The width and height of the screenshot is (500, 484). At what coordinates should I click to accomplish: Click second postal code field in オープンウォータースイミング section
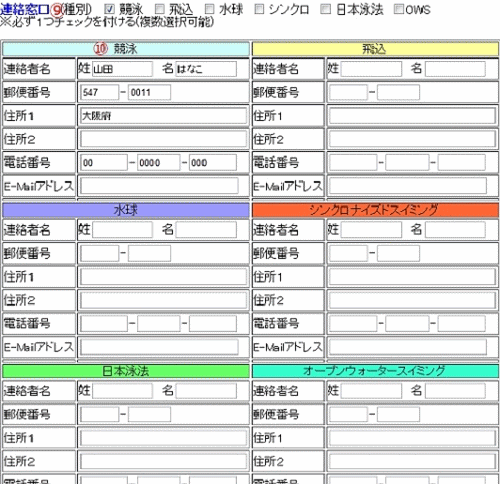pyautogui.click(x=398, y=414)
